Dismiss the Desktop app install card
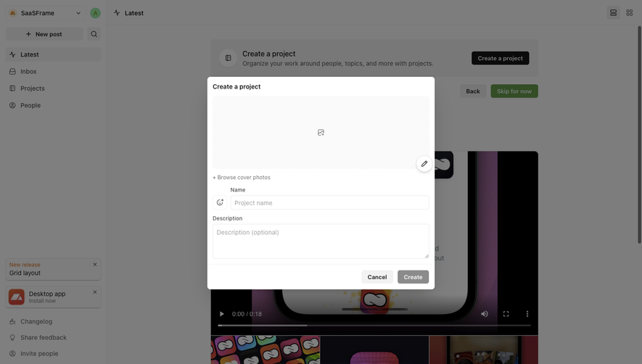 [95, 292]
